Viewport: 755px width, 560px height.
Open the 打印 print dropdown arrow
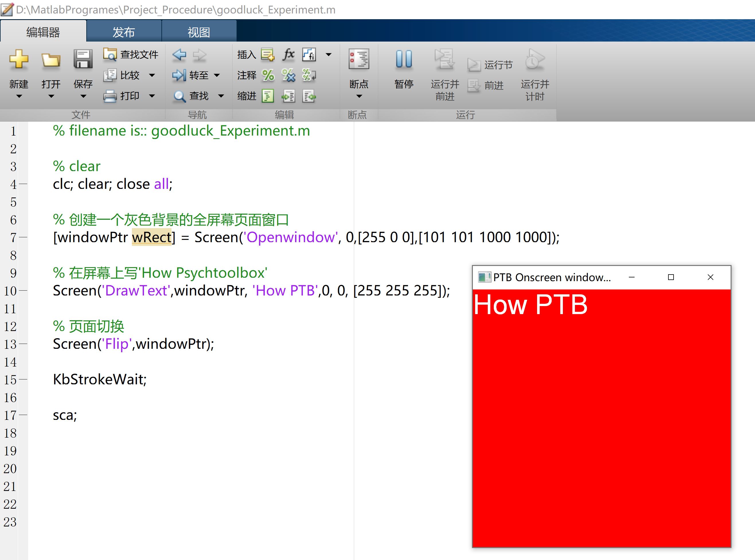(x=152, y=96)
